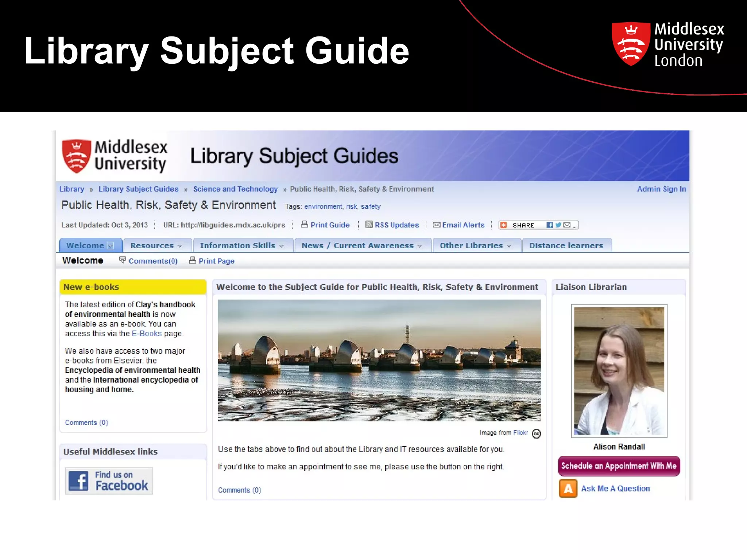Click the Print Page link
Image resolution: width=747 pixels, height=560 pixels.
(x=217, y=261)
